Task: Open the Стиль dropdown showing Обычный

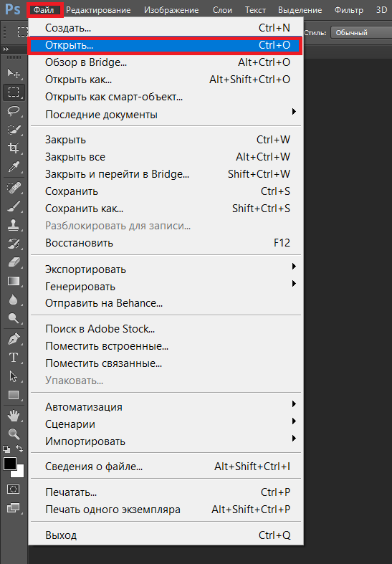Action: coord(361,32)
